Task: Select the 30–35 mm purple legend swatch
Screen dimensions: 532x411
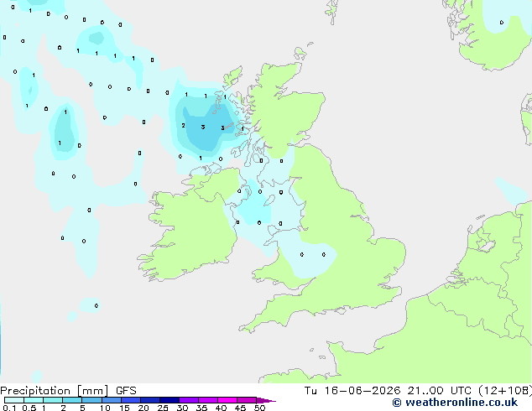Action: (189, 400)
